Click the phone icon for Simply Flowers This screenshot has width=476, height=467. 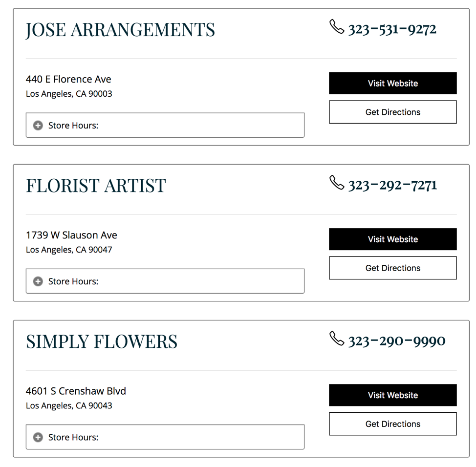point(337,339)
